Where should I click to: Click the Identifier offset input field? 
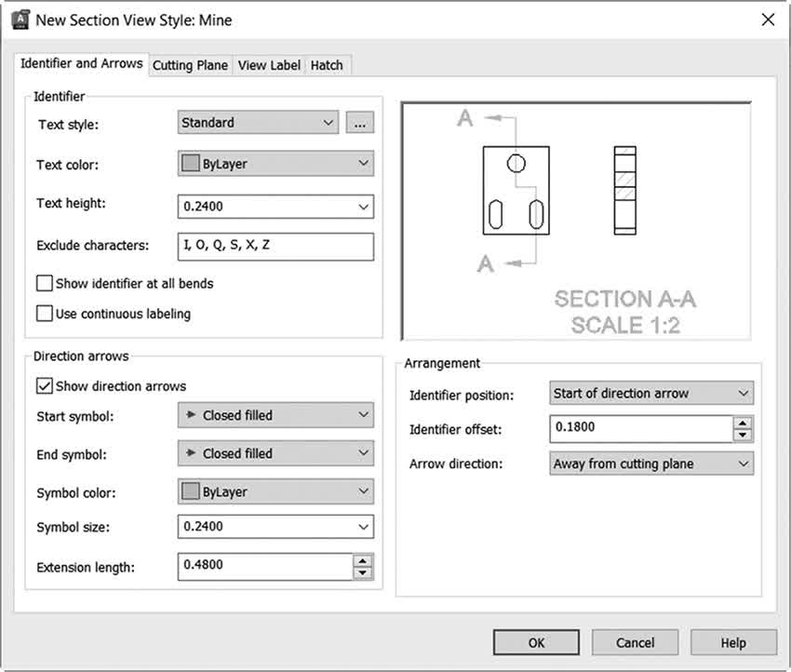coord(640,429)
